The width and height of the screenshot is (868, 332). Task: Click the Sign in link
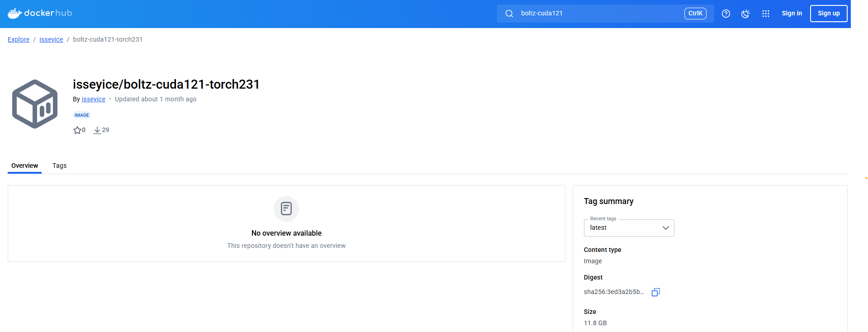[792, 14]
